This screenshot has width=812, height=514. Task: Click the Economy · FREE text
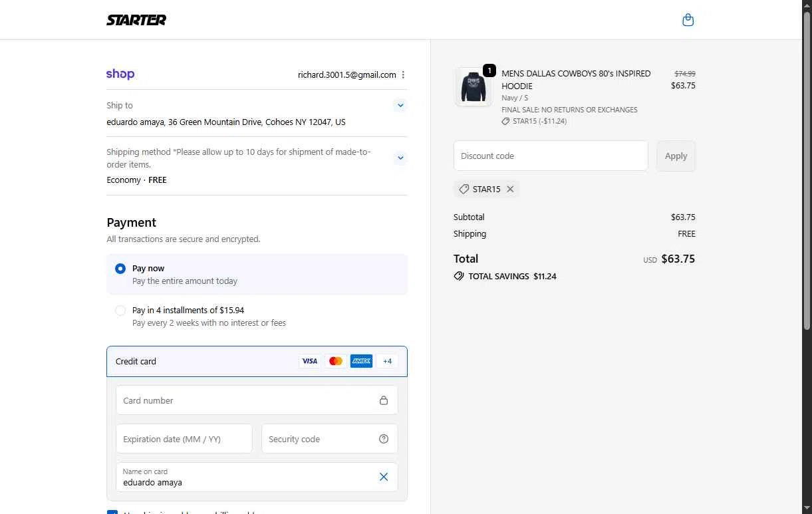pyautogui.click(x=137, y=180)
